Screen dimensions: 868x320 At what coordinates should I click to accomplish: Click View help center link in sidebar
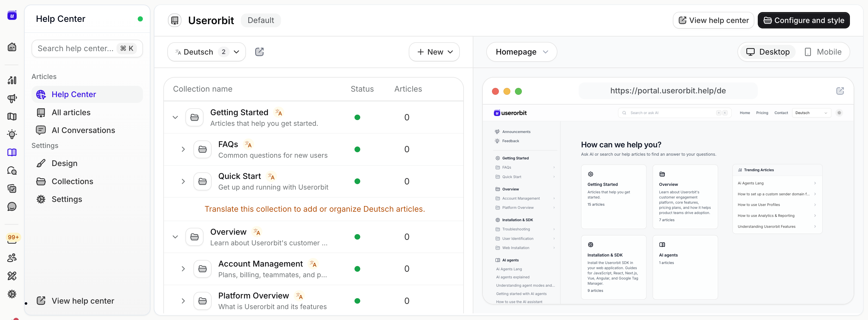coord(75,301)
